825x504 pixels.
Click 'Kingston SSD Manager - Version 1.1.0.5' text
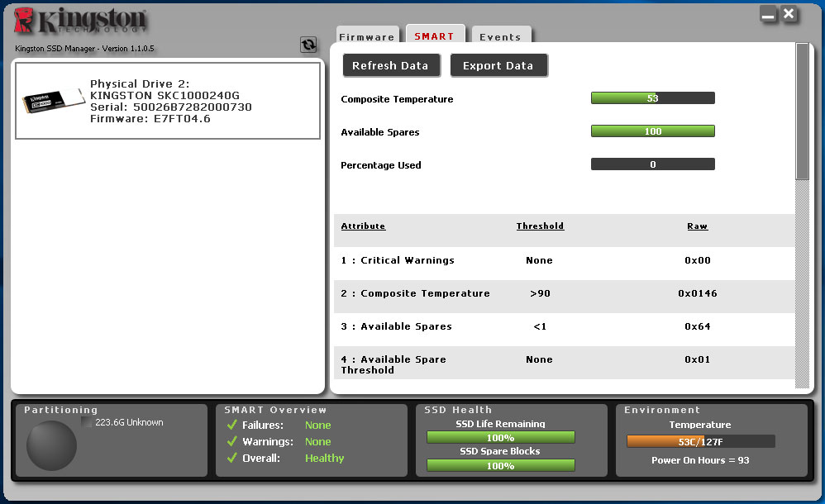(x=84, y=49)
